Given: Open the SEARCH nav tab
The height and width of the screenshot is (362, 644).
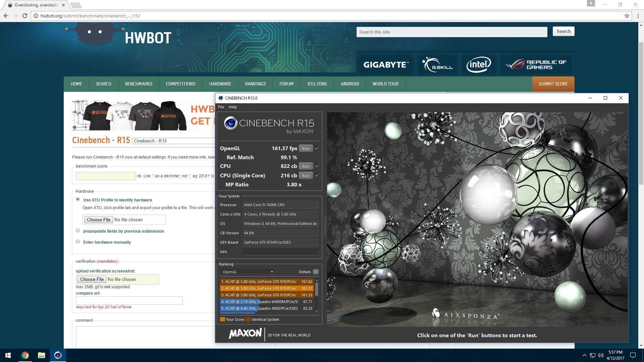Looking at the screenshot, I should click(103, 84).
